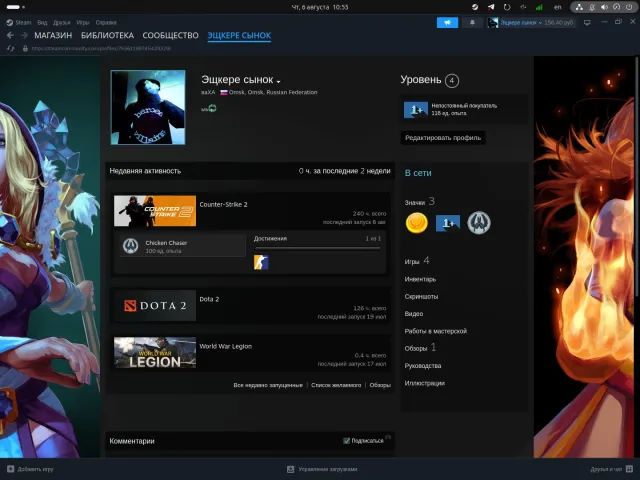
Task: Click the muted notifications bell in tray
Action: (592, 7)
